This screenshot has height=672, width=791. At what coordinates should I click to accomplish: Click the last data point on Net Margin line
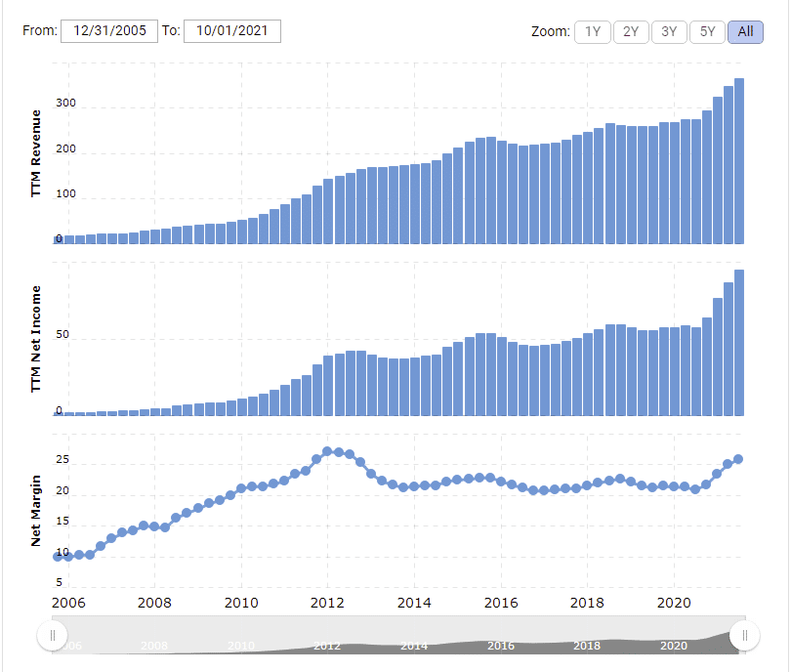pos(738,459)
